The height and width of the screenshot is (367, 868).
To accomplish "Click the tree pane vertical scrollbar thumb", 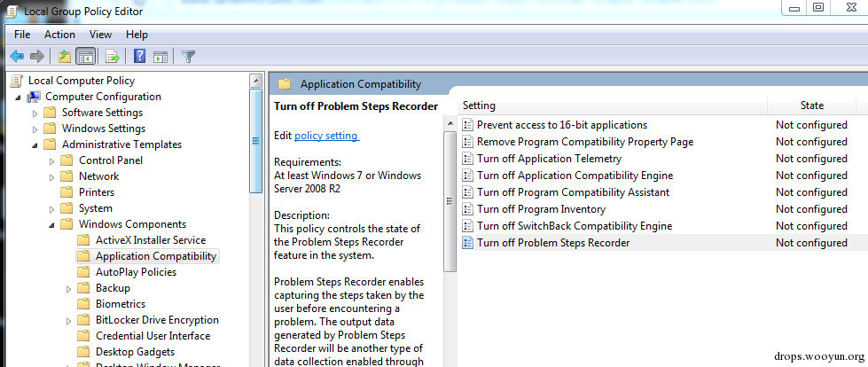I will (x=255, y=141).
